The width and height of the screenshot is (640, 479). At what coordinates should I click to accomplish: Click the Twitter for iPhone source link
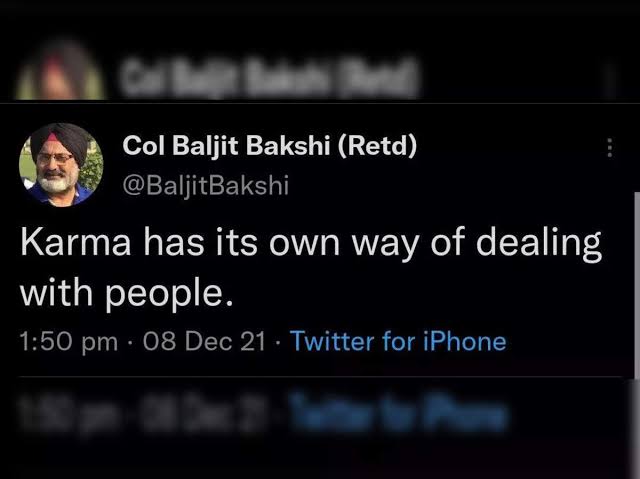[x=398, y=341]
